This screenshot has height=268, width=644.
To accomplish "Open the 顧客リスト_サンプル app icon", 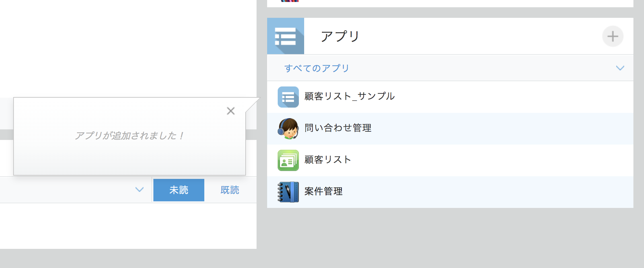I will (x=288, y=97).
